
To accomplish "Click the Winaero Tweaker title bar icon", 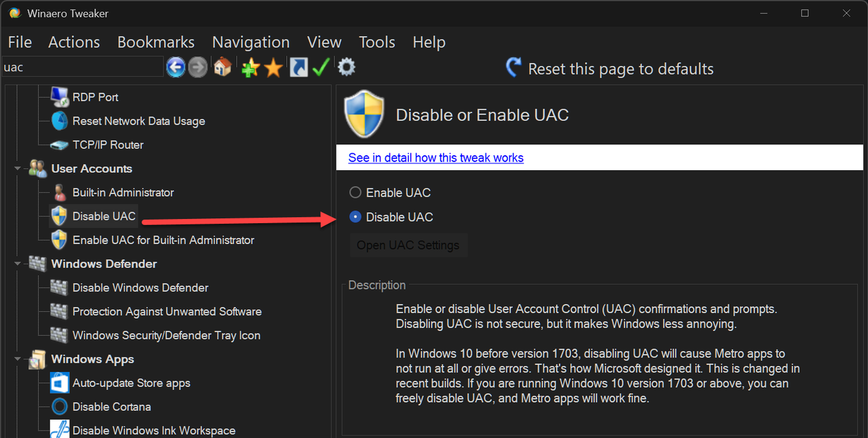I will [14, 14].
